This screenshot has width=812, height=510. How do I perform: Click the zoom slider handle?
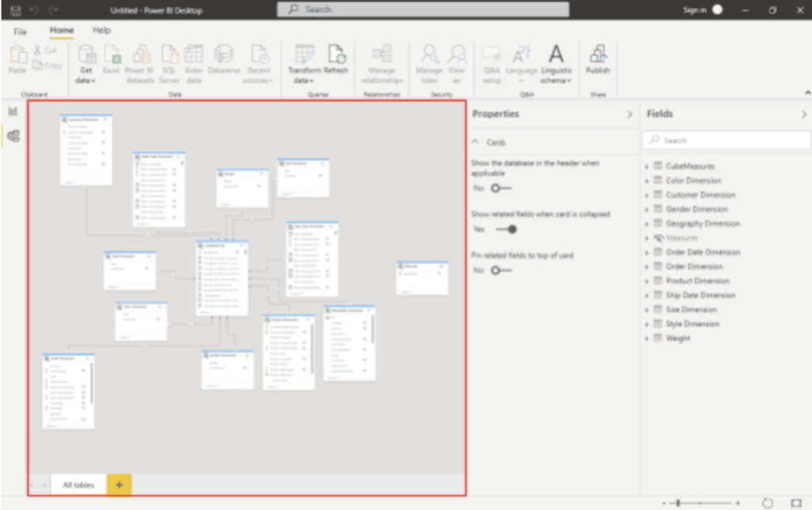tap(679, 503)
